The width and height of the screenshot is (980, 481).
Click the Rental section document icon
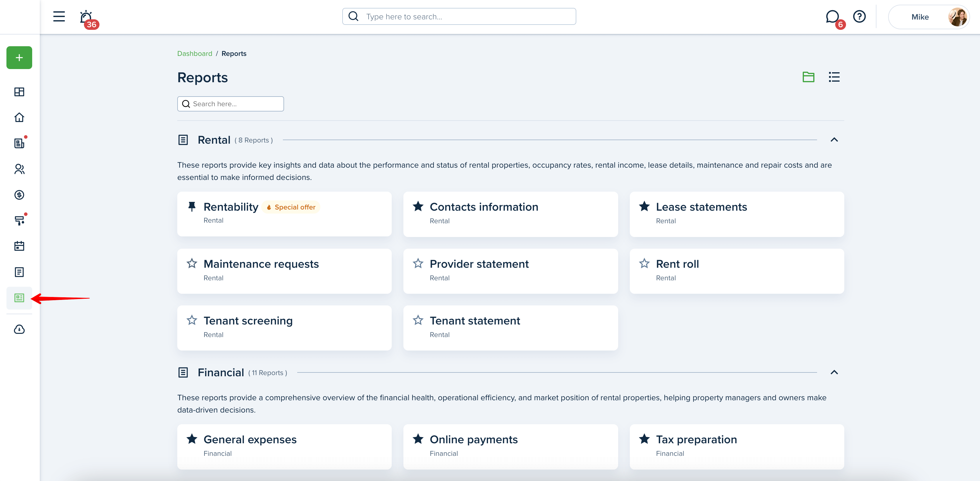point(183,140)
